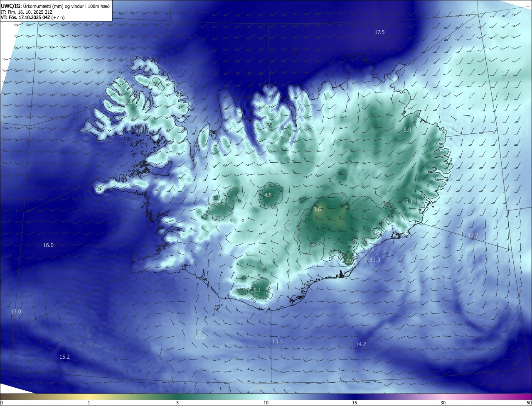The height and width of the screenshot is (406, 532).
Task: Click the 5.6 value in the Westfjords
Action: tap(128, 102)
